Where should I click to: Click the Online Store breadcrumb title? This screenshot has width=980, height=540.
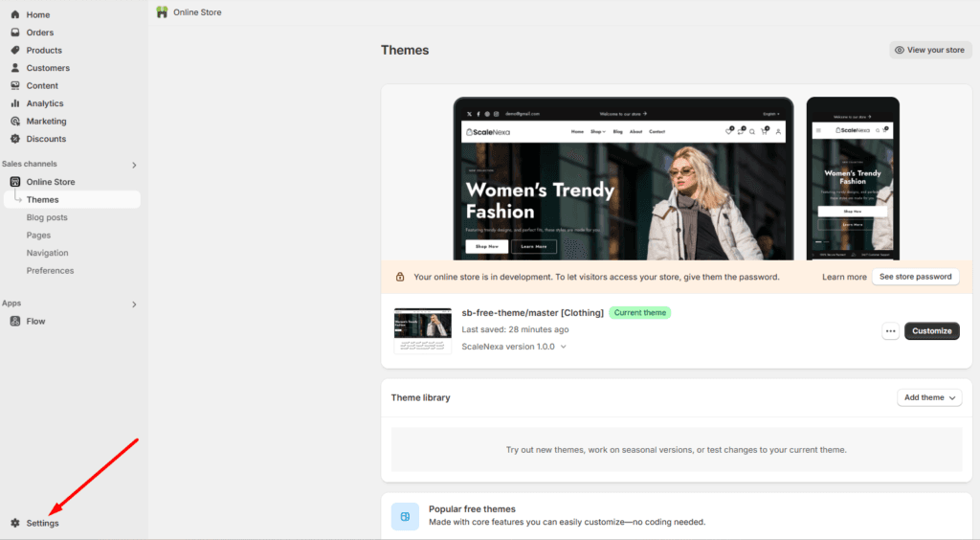click(x=197, y=12)
